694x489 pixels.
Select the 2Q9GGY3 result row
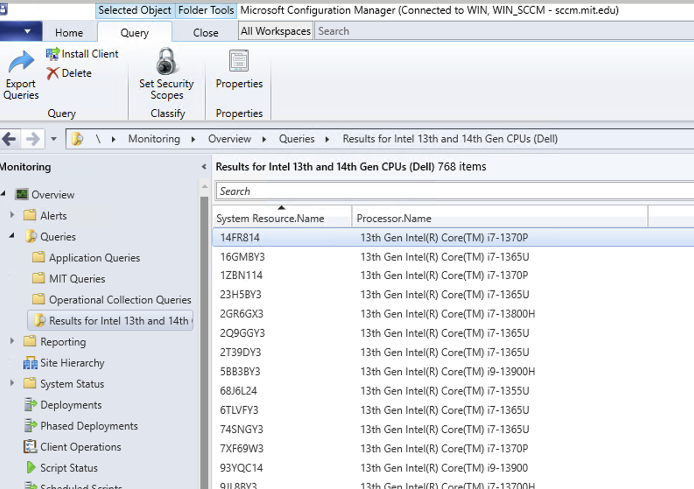tap(453, 333)
